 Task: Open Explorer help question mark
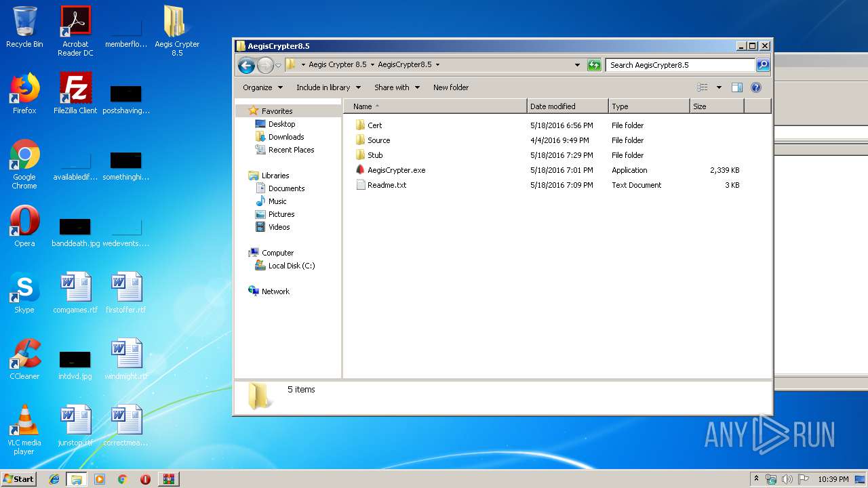click(x=756, y=87)
